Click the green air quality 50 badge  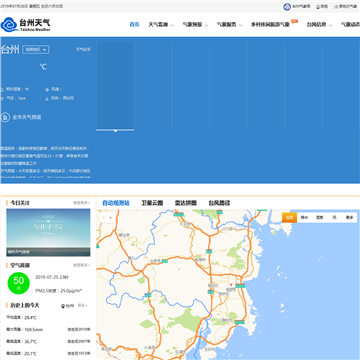click(x=19, y=283)
